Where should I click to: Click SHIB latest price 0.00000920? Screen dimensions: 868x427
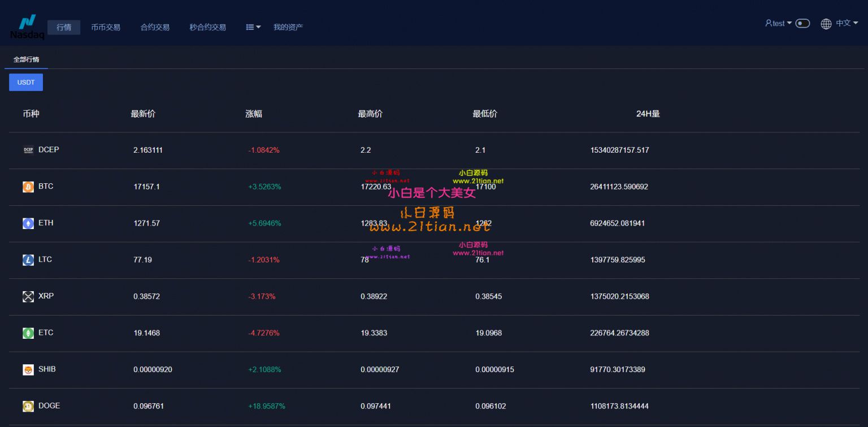[153, 370]
